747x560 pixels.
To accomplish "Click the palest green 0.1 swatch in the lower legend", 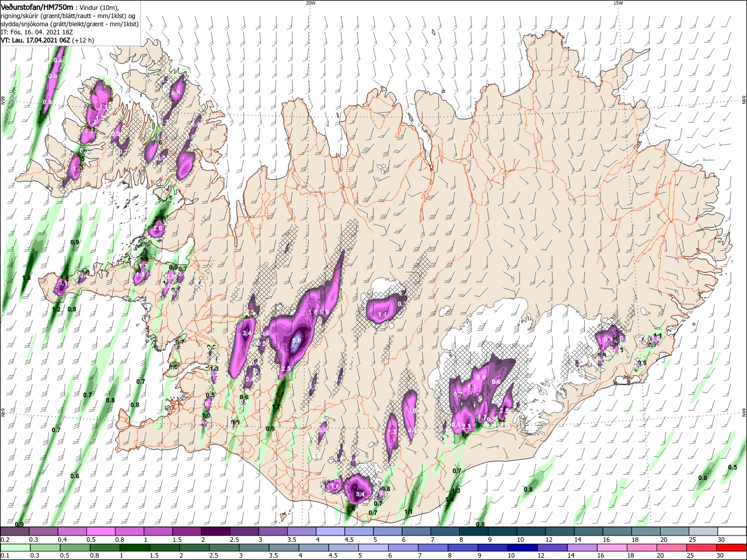I will (x=15, y=548).
